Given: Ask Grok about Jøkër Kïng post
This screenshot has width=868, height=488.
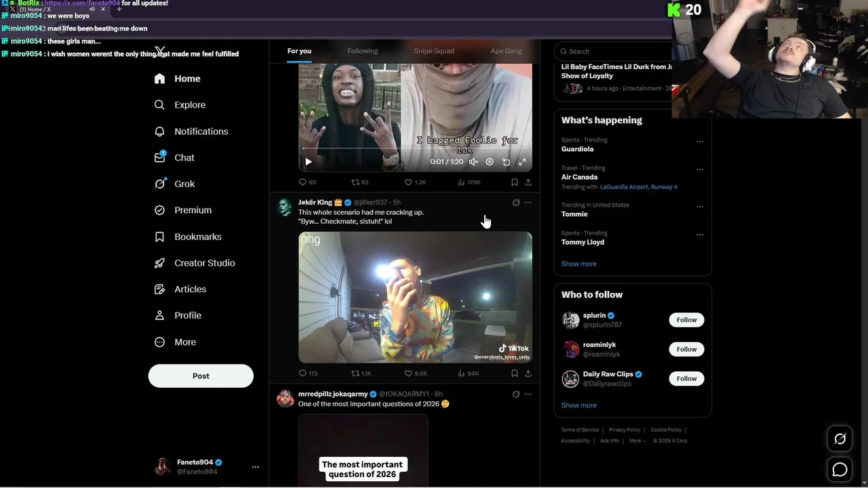Looking at the screenshot, I should coord(516,203).
